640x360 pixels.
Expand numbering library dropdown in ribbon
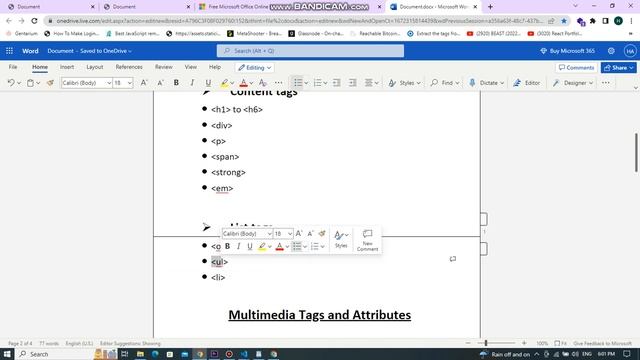coord(325,83)
